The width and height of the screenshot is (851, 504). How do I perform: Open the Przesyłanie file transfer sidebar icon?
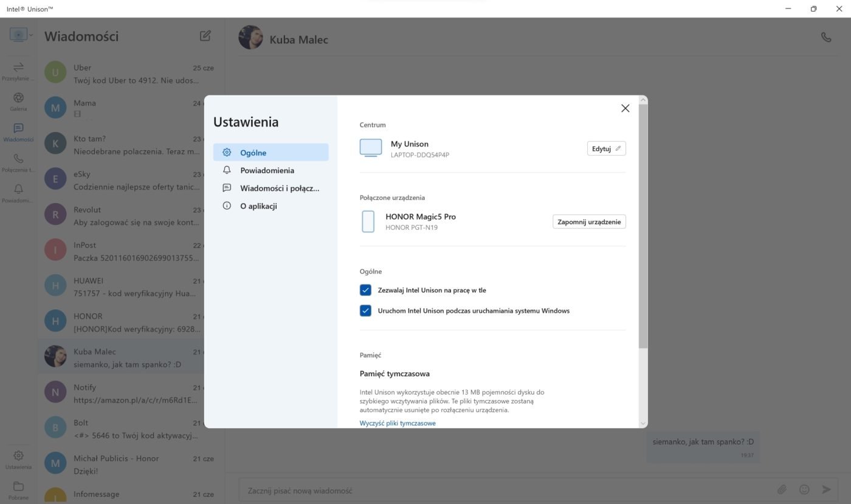tap(18, 67)
